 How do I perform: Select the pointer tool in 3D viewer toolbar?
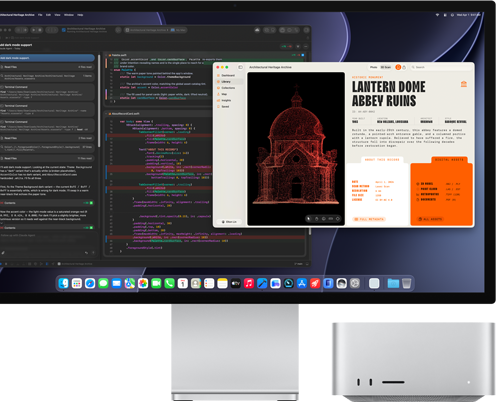(x=309, y=219)
